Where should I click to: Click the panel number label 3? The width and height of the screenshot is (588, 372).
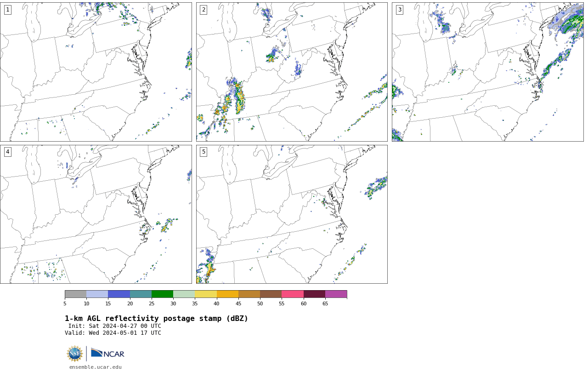(400, 10)
